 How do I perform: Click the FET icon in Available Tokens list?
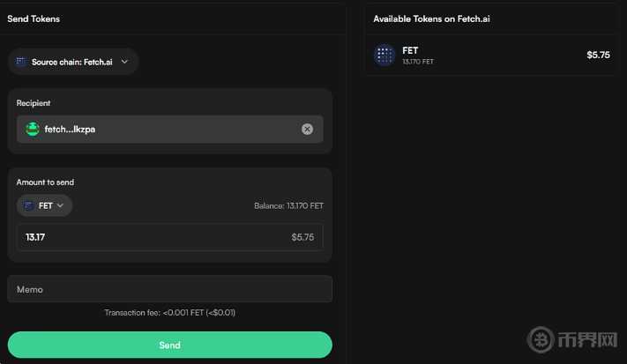click(x=384, y=55)
